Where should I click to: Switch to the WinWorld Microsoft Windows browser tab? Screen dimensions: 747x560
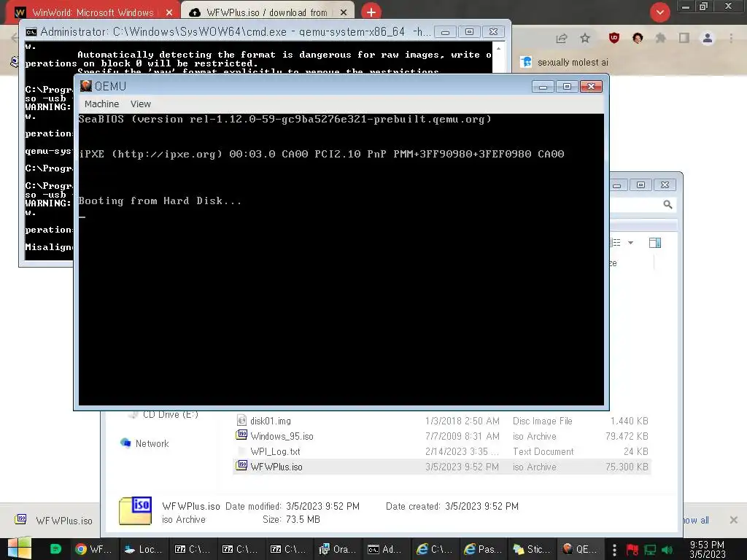pyautogui.click(x=93, y=12)
